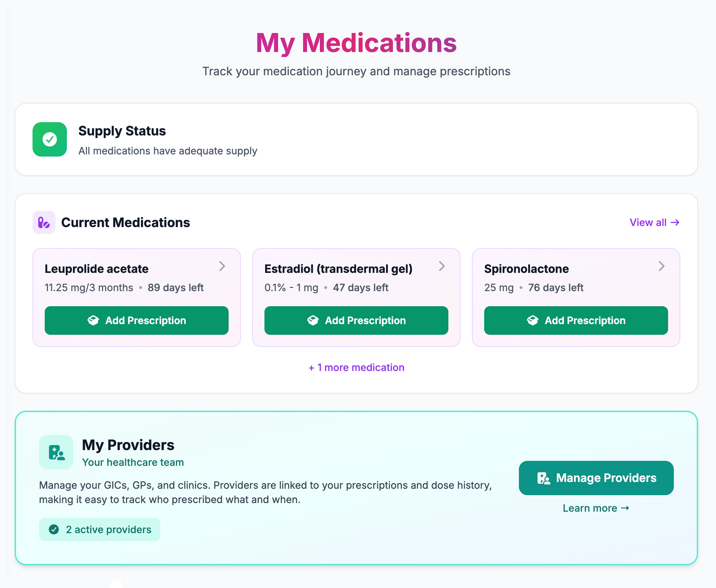Click the package icon on Leuprolide's Add Prescription button

pyautogui.click(x=93, y=321)
